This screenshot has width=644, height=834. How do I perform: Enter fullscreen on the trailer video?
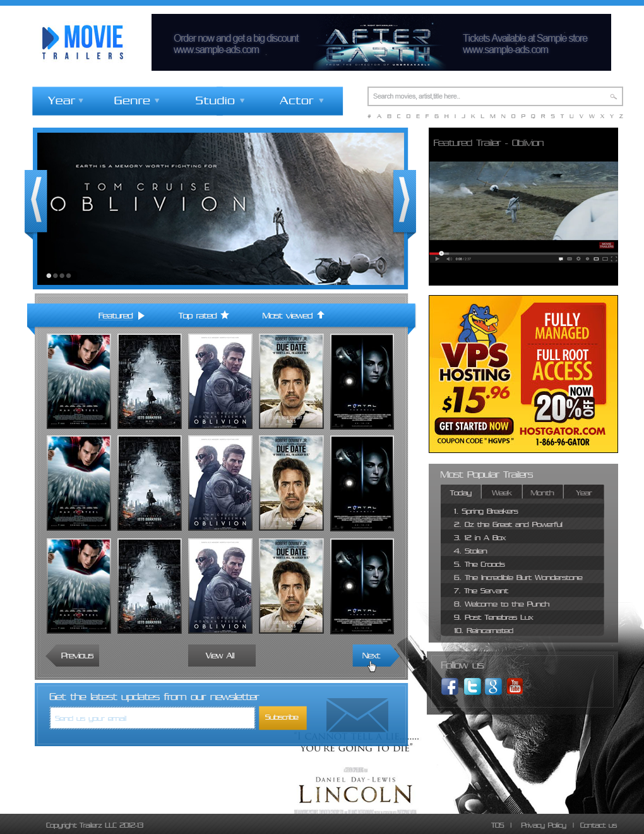tap(614, 259)
